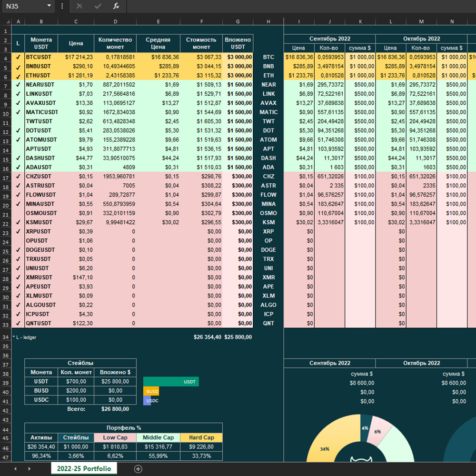The height and width of the screenshot is (476, 476).
Task: Click the Cancel (X) formula icon
Action: click(x=79, y=6)
